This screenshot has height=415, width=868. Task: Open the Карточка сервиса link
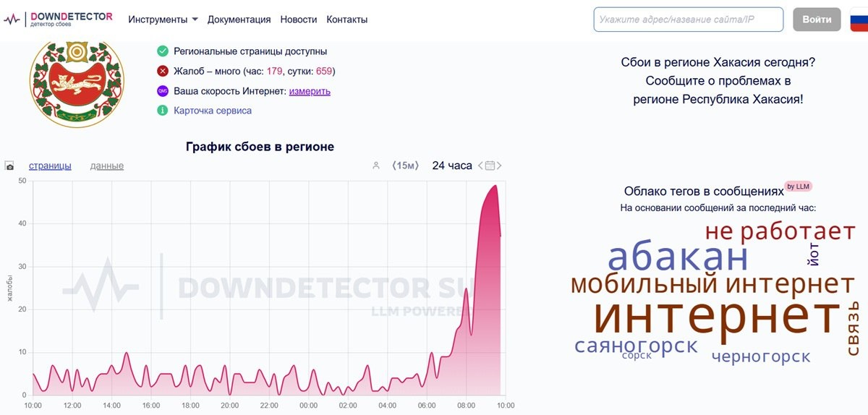[213, 111]
